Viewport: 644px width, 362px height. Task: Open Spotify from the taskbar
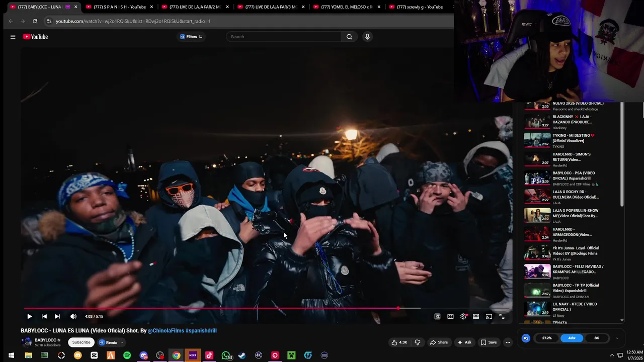pyautogui.click(x=127, y=355)
